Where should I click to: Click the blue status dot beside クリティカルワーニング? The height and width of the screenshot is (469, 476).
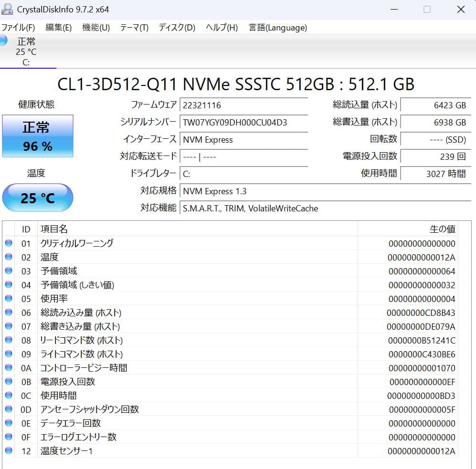[9, 243]
